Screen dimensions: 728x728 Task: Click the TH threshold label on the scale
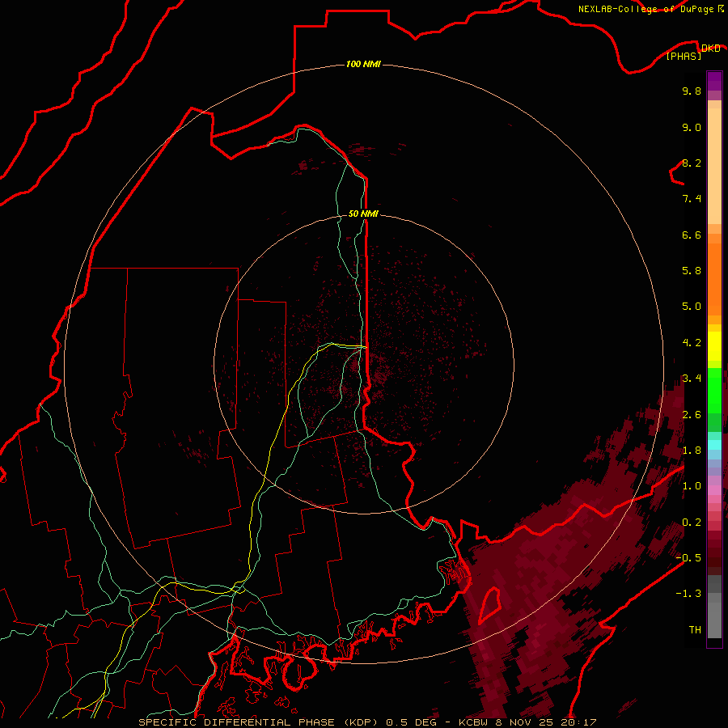point(695,630)
